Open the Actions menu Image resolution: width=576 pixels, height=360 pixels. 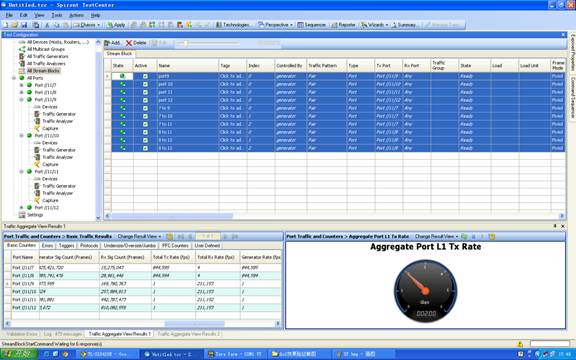[x=76, y=15]
